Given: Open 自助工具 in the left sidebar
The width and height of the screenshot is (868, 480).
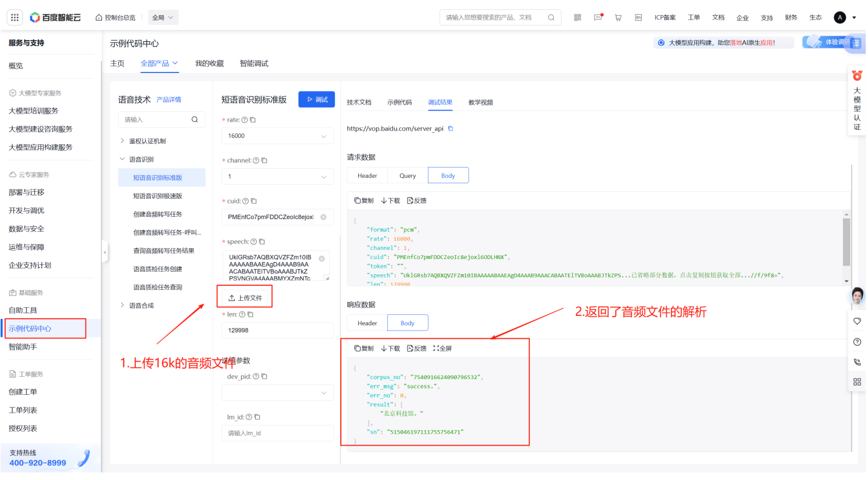Looking at the screenshot, I should [23, 311].
